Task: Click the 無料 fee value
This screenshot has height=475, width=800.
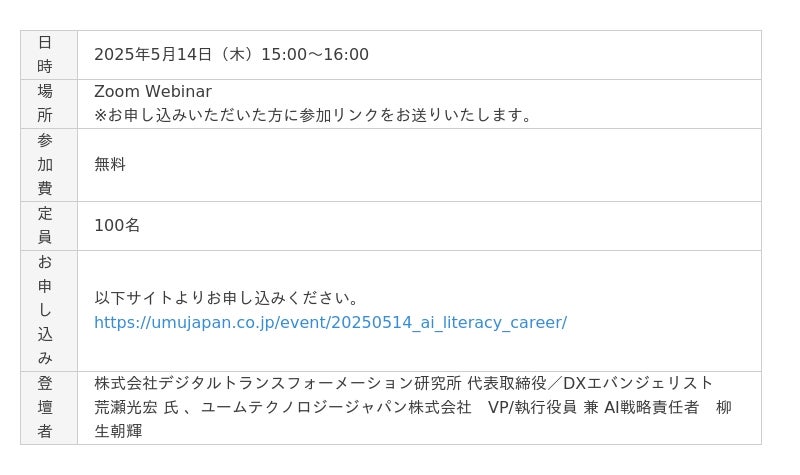Action: pyautogui.click(x=110, y=164)
